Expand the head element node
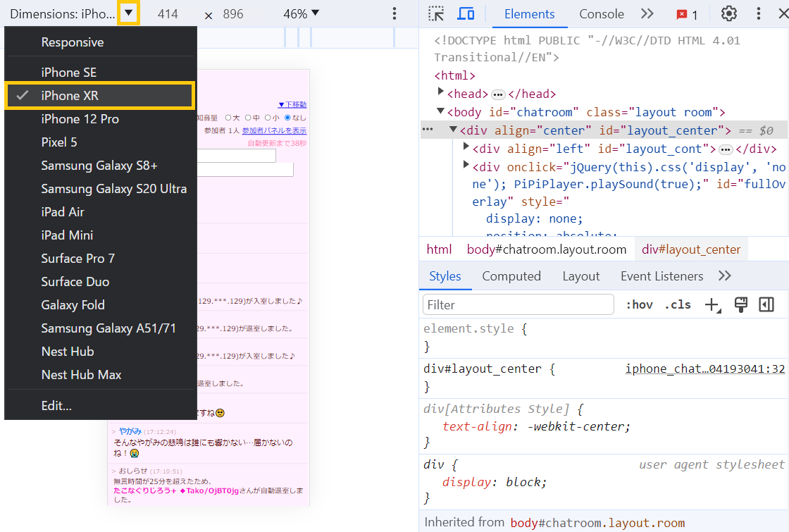 click(441, 93)
